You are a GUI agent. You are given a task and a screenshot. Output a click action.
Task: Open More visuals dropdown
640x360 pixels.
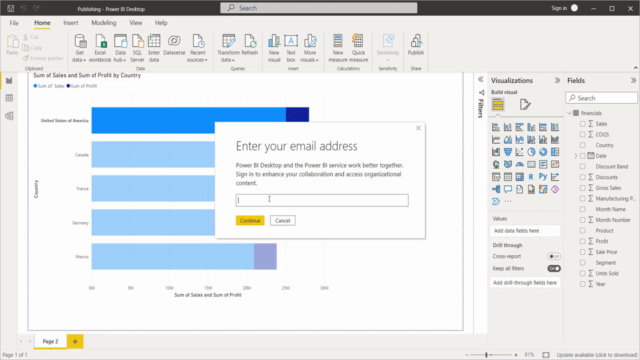[310, 48]
